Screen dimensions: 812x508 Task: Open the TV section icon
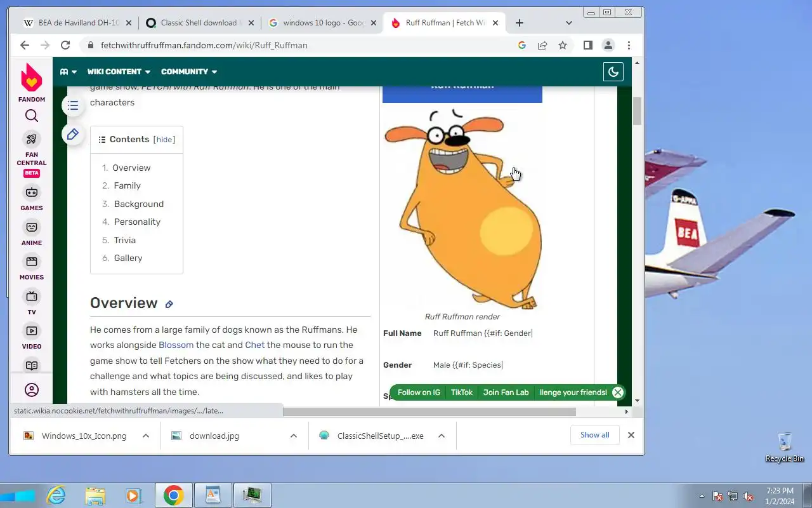click(32, 297)
